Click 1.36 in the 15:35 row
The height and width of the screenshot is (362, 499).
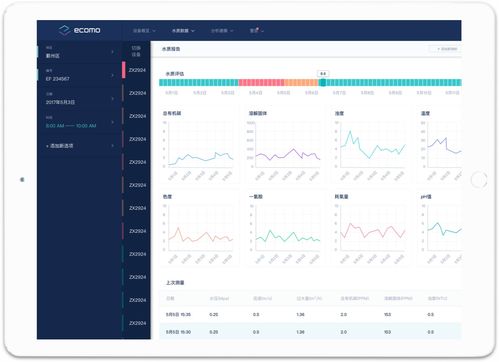click(x=300, y=314)
